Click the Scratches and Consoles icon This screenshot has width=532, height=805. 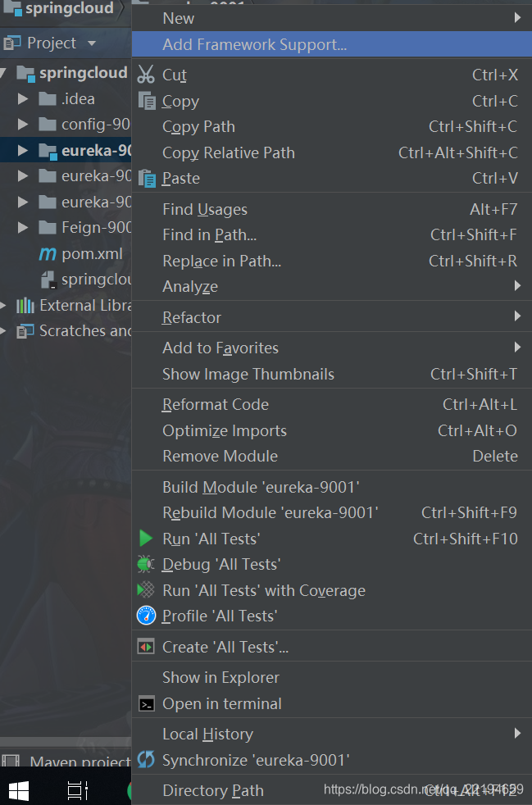coord(25,331)
